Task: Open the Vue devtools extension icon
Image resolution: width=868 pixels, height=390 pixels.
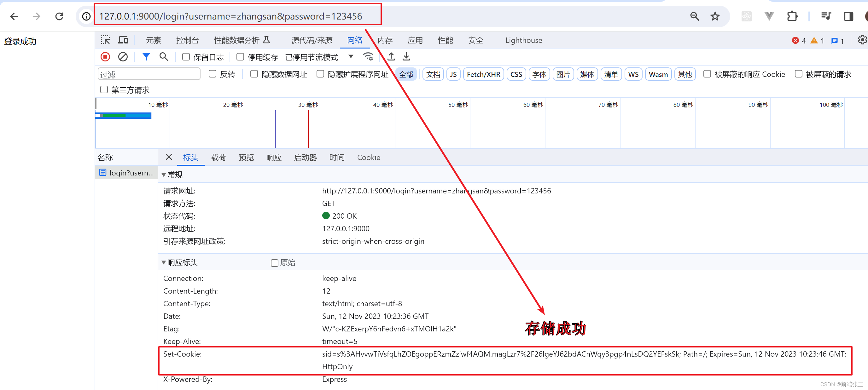Action: click(769, 16)
